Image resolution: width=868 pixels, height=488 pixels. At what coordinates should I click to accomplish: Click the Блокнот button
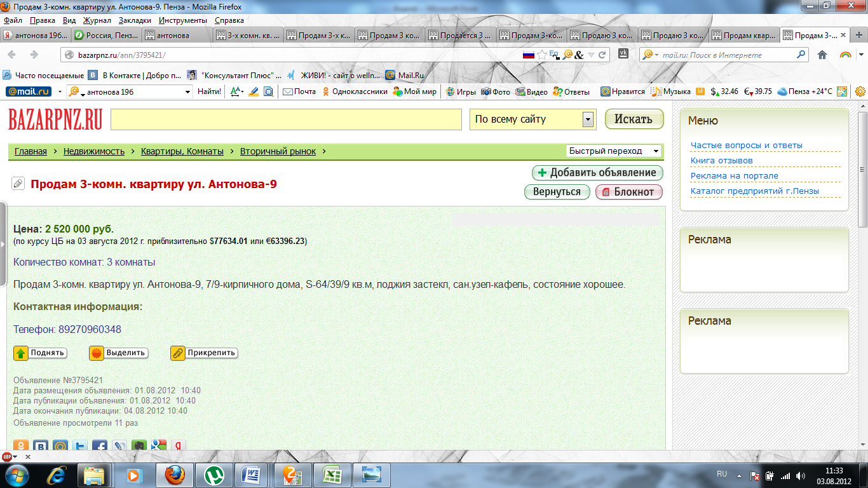[628, 192]
